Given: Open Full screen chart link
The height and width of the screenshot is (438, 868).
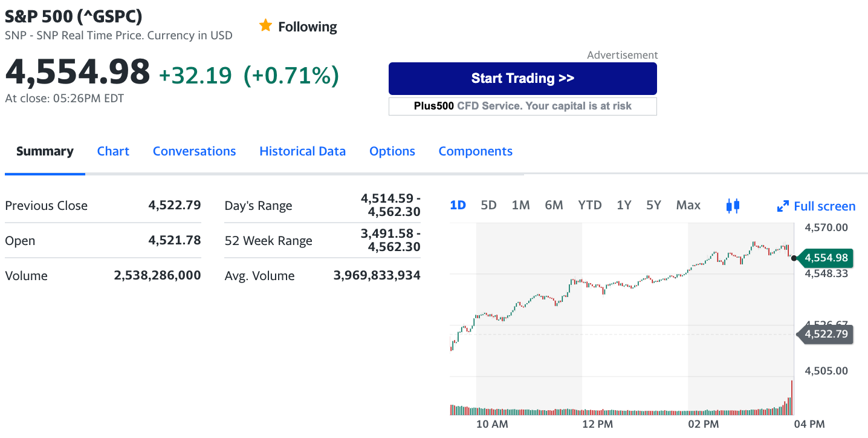Looking at the screenshot, I should point(816,206).
